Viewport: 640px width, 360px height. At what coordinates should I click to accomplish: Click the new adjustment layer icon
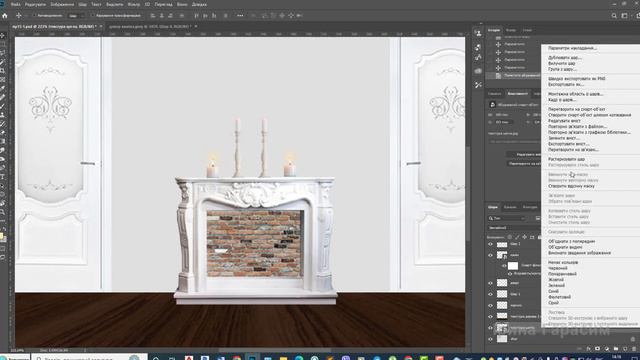click(x=607, y=349)
